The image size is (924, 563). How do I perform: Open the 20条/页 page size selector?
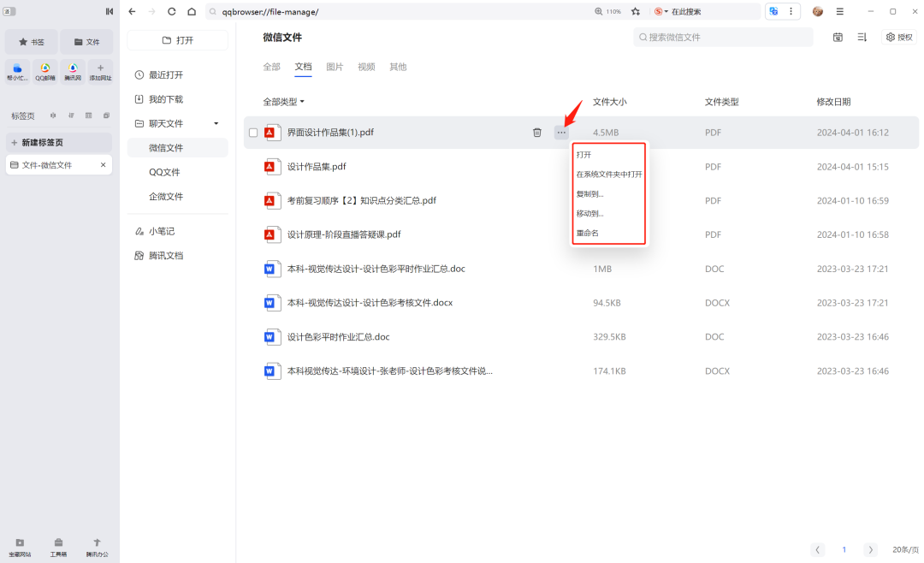click(x=905, y=549)
